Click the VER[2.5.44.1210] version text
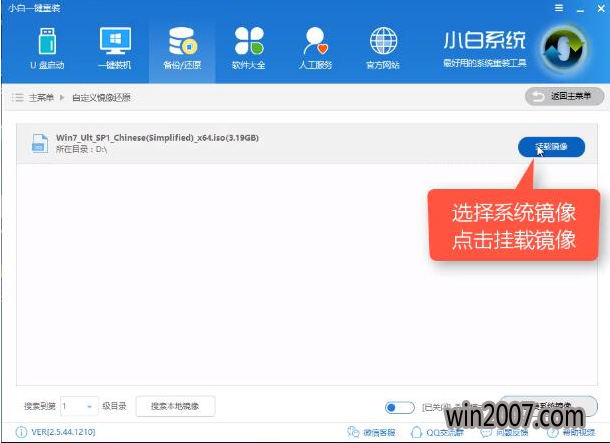Image resolution: width=610 pixels, height=443 pixels. 63,432
